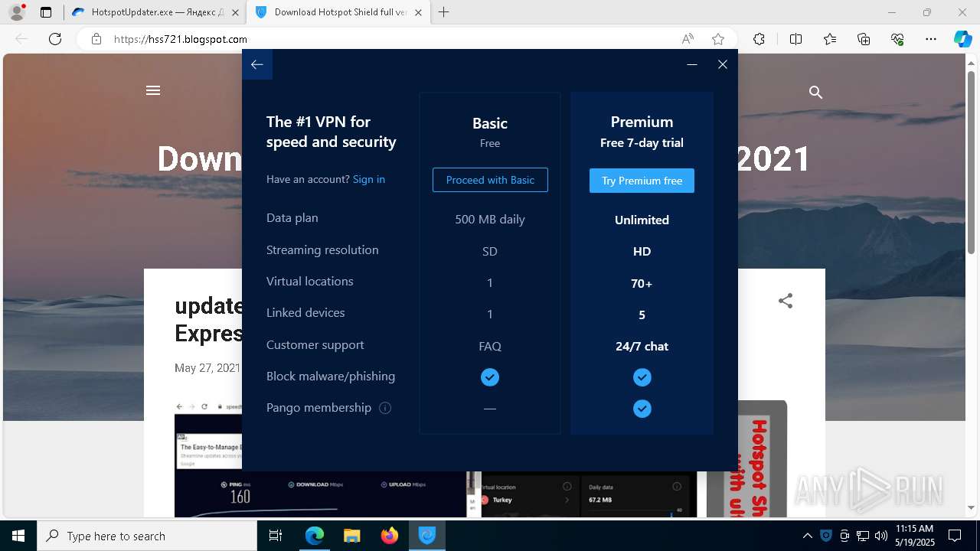
Task: Click 'Virtual locations' row label
Action: 310,282
